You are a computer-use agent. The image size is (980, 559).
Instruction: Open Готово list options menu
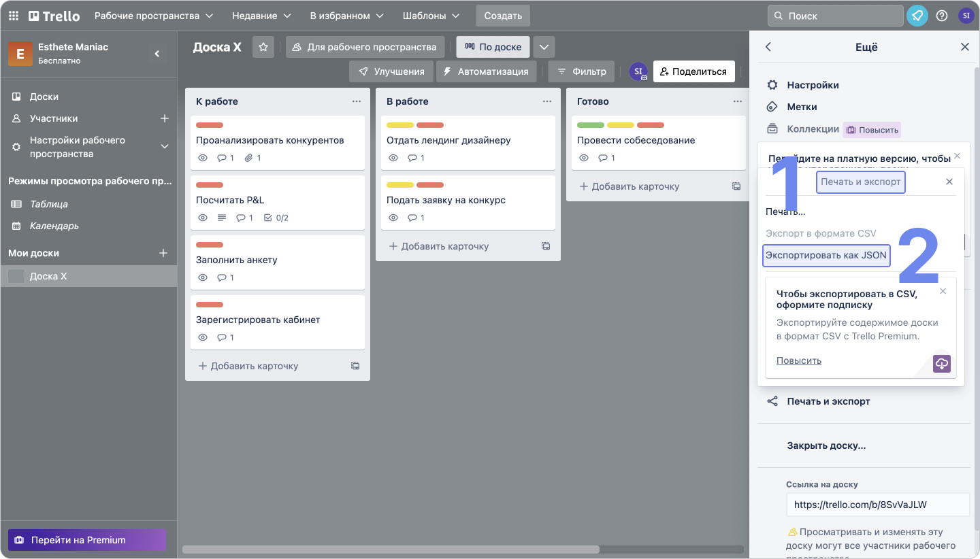point(737,101)
